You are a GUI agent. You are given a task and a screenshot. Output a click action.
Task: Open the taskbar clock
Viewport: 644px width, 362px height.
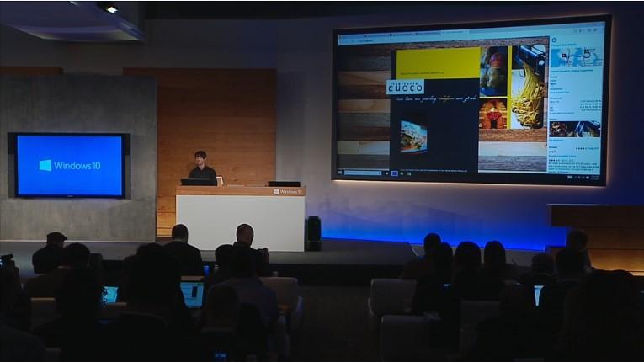pos(595,177)
